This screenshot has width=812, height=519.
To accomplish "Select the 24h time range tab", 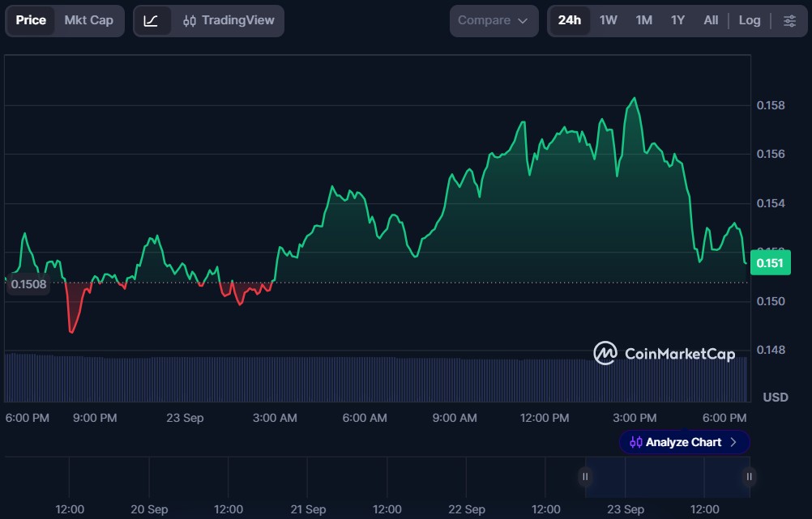I will coord(569,21).
